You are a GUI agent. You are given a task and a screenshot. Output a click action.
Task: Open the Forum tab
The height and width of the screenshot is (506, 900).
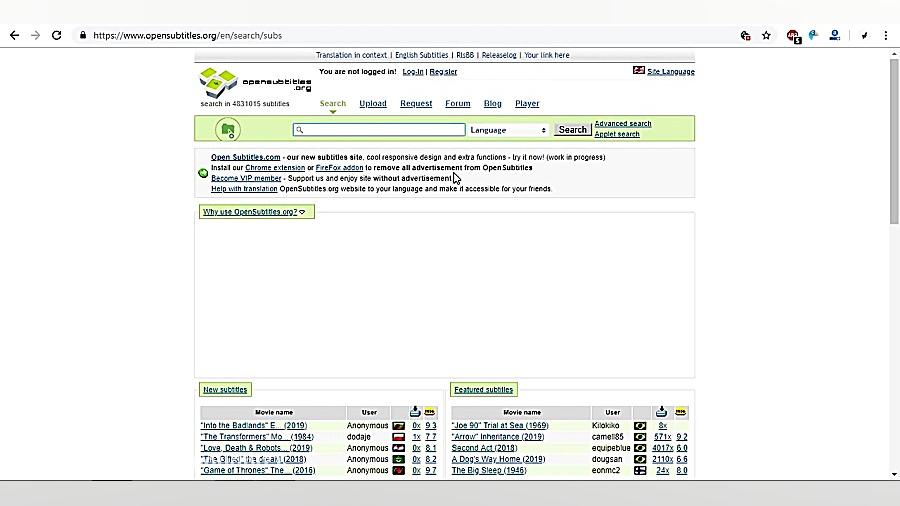(x=457, y=103)
